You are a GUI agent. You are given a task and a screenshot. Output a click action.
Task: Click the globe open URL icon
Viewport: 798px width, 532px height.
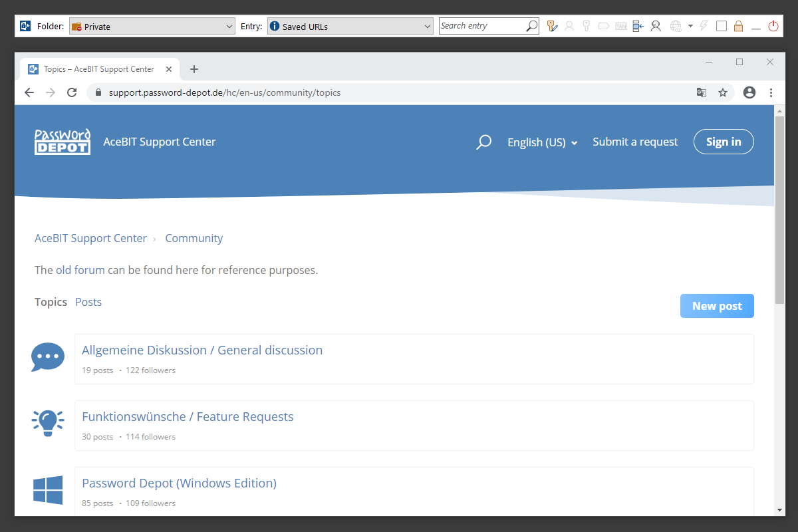676,26
